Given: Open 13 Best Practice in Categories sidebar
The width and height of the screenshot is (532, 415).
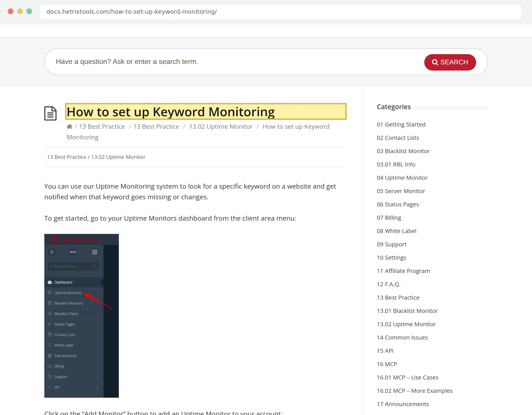Looking at the screenshot, I should tap(398, 297).
